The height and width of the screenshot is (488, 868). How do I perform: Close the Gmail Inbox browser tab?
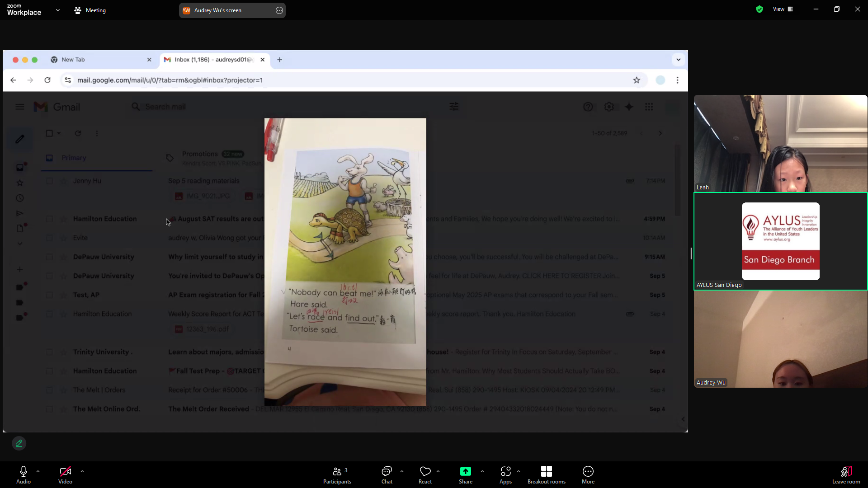tap(262, 60)
